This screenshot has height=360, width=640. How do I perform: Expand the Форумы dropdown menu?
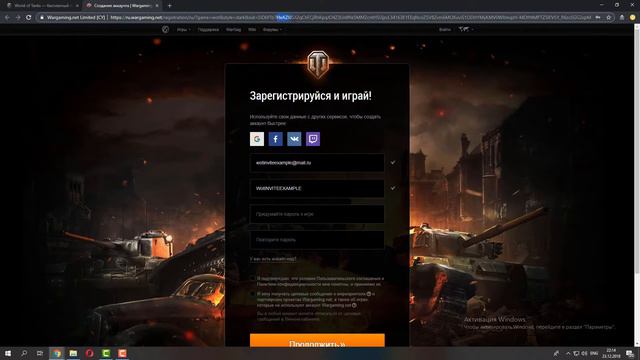coord(272,30)
